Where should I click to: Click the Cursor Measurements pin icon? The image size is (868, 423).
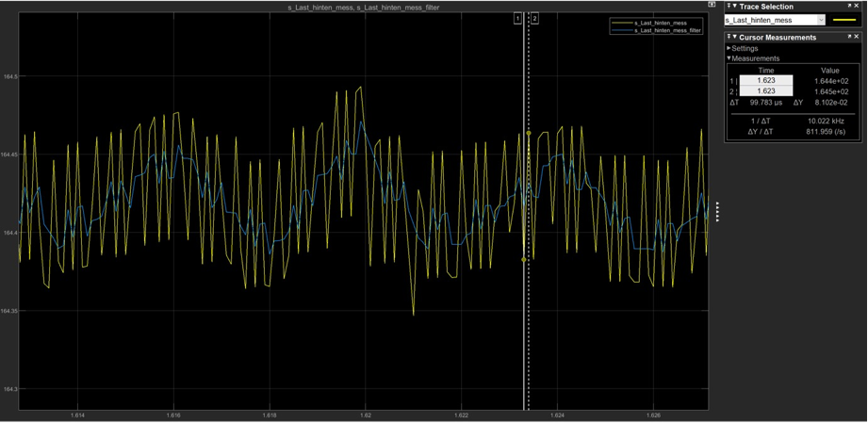click(x=728, y=38)
